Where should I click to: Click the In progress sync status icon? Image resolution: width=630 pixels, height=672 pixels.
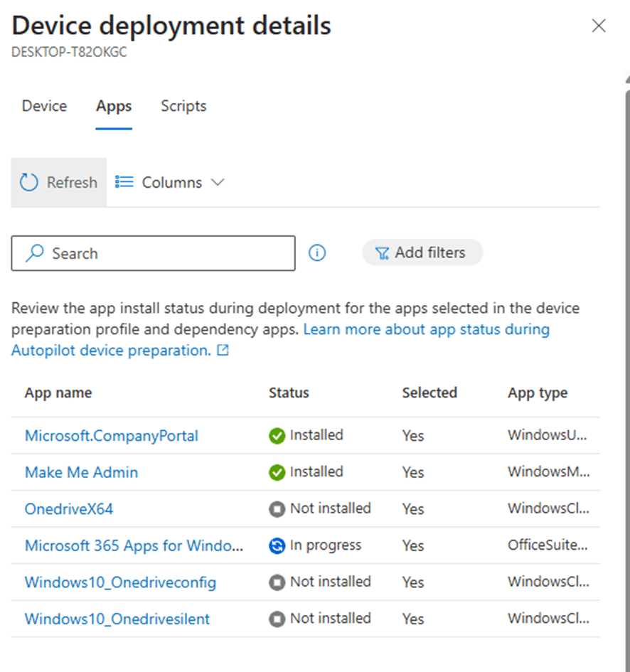(277, 545)
